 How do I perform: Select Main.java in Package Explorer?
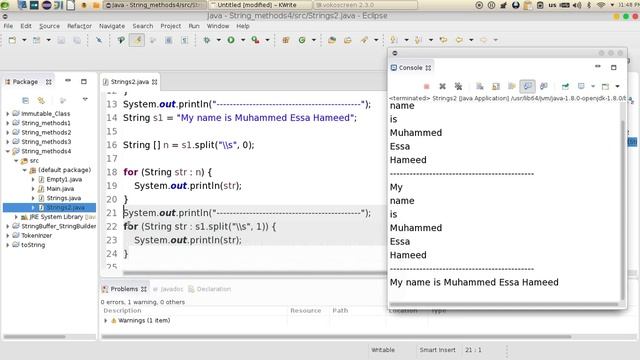pos(60,189)
